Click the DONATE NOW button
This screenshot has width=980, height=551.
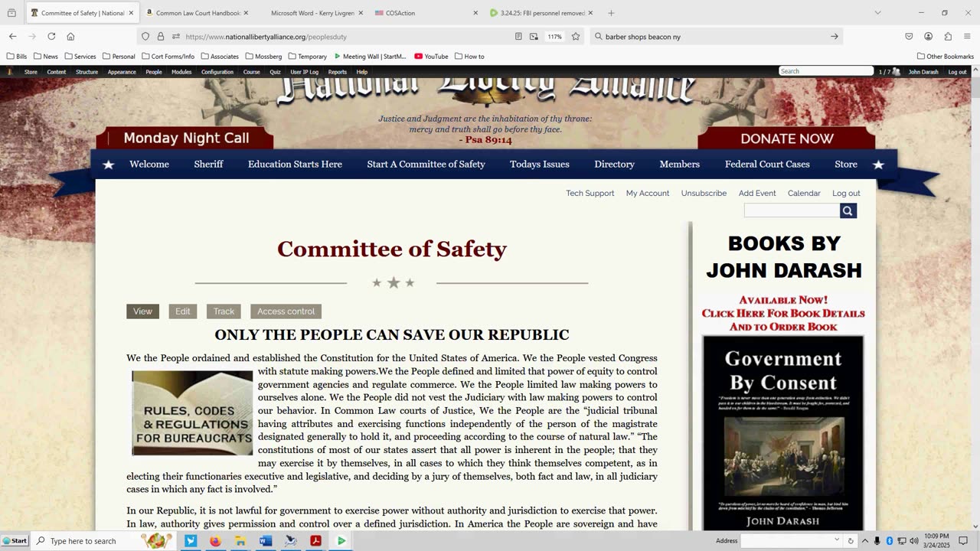786,139
